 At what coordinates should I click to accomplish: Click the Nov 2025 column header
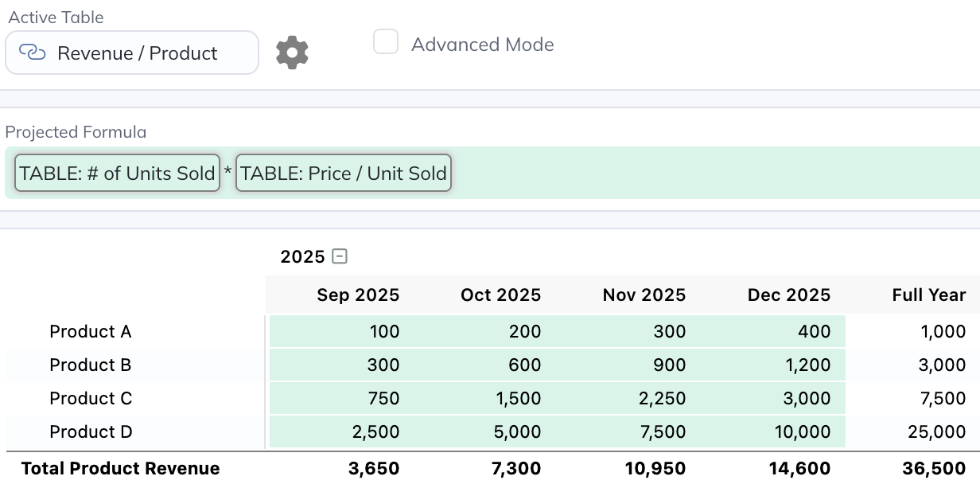point(644,295)
